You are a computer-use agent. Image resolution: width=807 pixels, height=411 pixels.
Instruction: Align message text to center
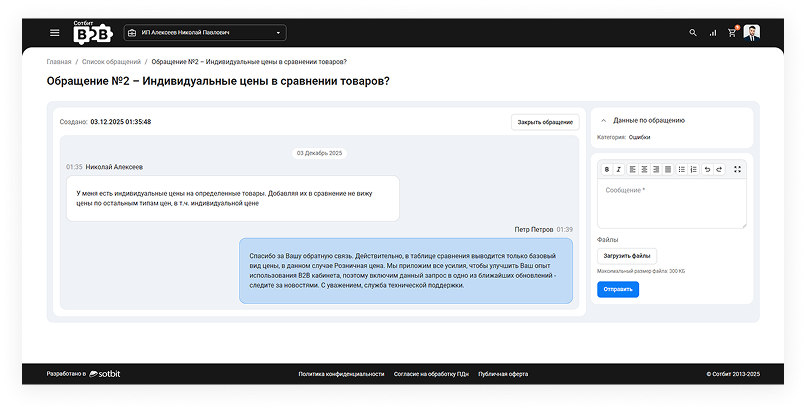[645, 169]
